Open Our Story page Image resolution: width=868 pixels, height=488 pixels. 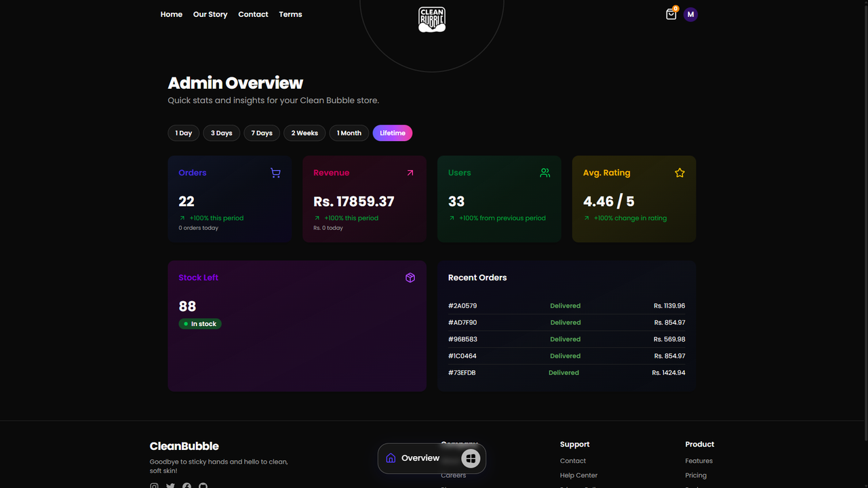pyautogui.click(x=210, y=14)
